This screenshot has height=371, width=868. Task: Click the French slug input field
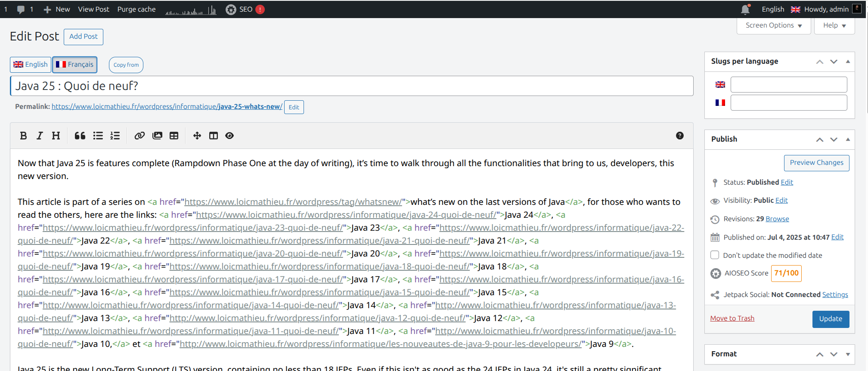[x=789, y=103]
